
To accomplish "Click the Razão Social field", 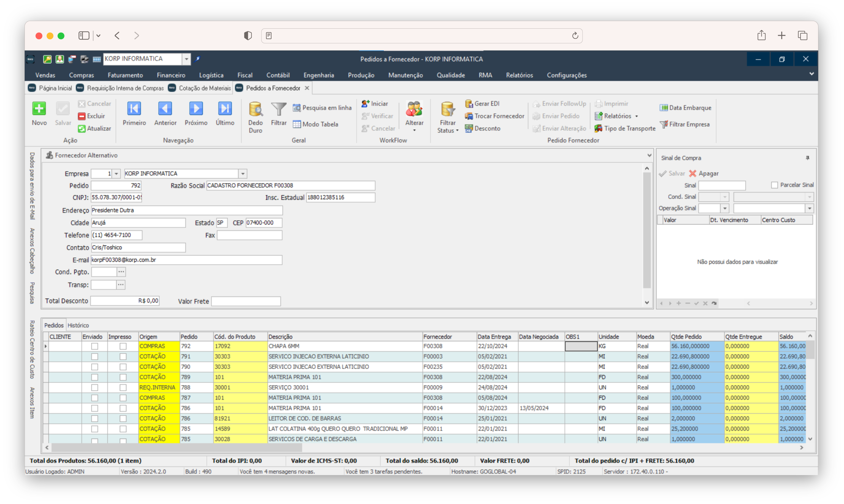I will tap(291, 186).
